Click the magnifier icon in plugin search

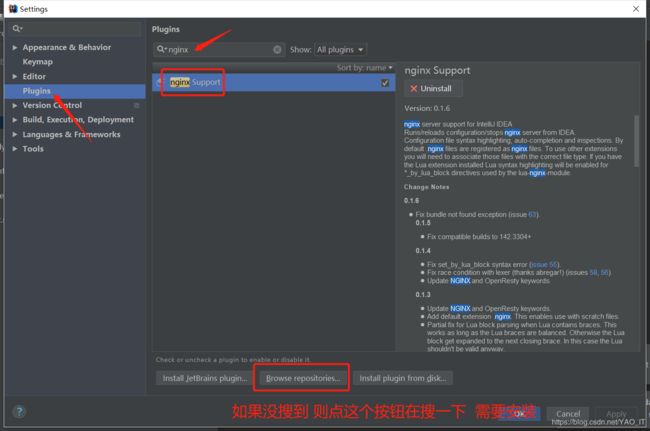[161, 50]
